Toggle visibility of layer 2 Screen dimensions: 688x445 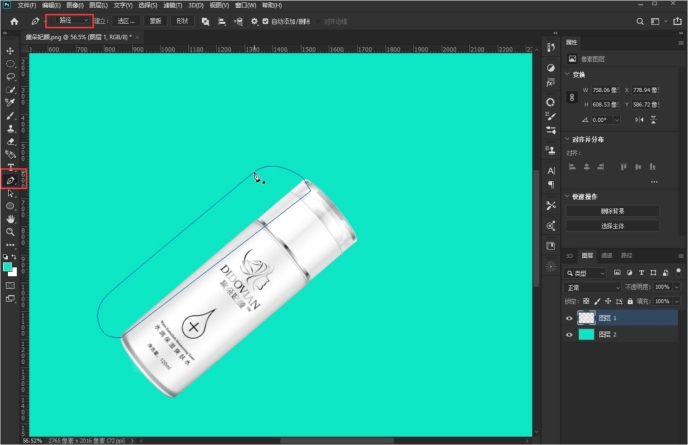569,335
